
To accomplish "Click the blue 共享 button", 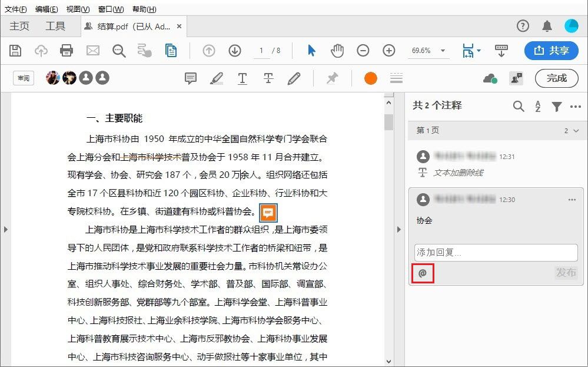I will 551,51.
